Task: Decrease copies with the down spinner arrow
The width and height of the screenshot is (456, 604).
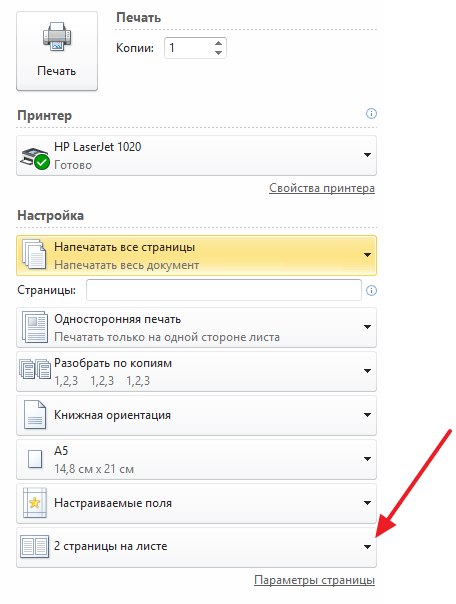Action: [218, 53]
